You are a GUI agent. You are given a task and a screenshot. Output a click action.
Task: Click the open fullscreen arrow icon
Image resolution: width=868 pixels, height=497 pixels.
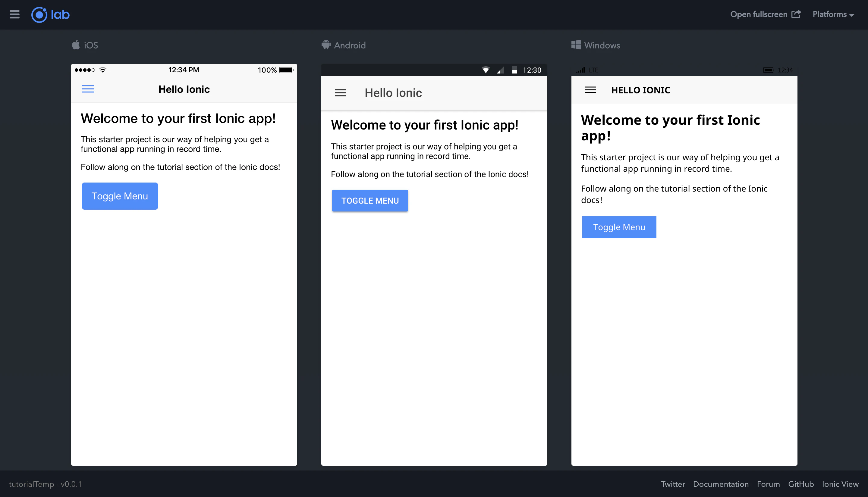point(796,14)
